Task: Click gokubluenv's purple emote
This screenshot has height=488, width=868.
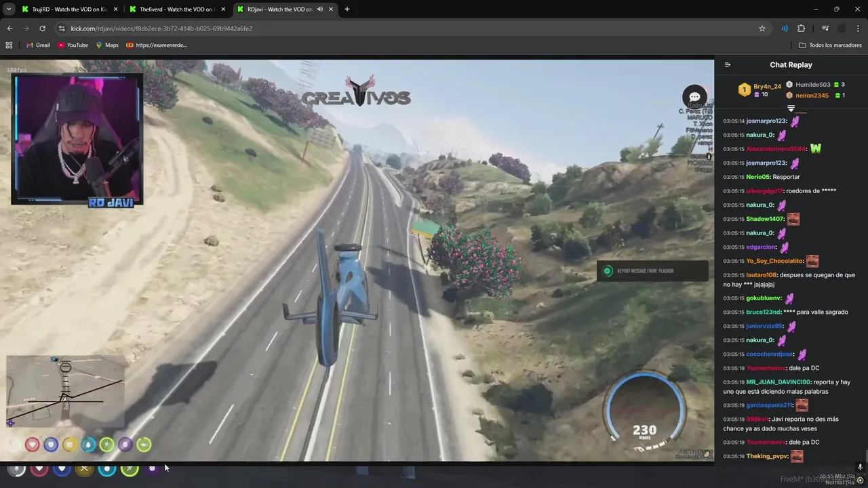Action: [x=789, y=298]
